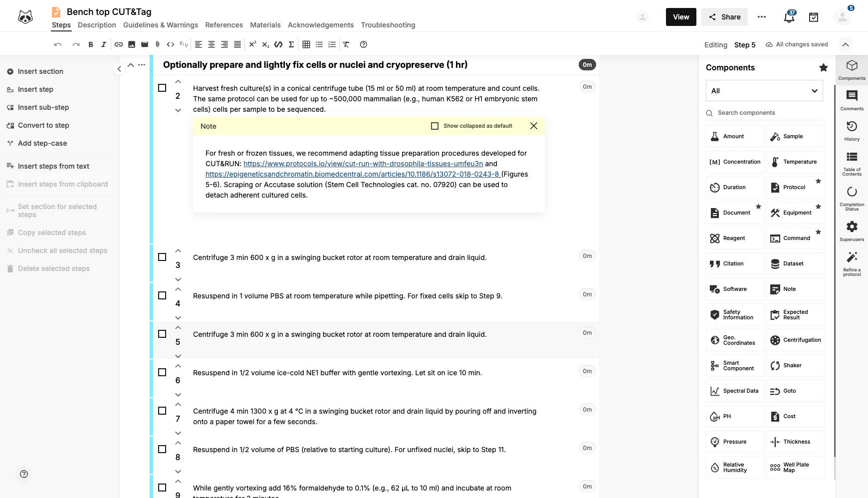Open the protocols.io CUT&RUN drosophila link
Image resolution: width=868 pixels, height=498 pixels.
363,164
